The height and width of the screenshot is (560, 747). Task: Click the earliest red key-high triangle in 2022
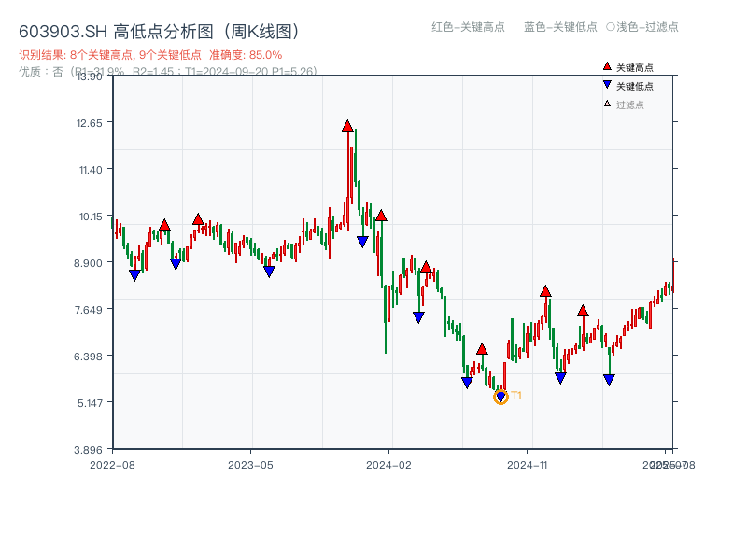[164, 225]
